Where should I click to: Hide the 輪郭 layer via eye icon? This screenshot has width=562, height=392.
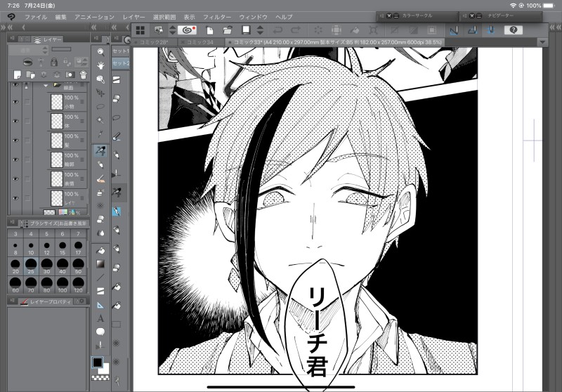coord(15,159)
